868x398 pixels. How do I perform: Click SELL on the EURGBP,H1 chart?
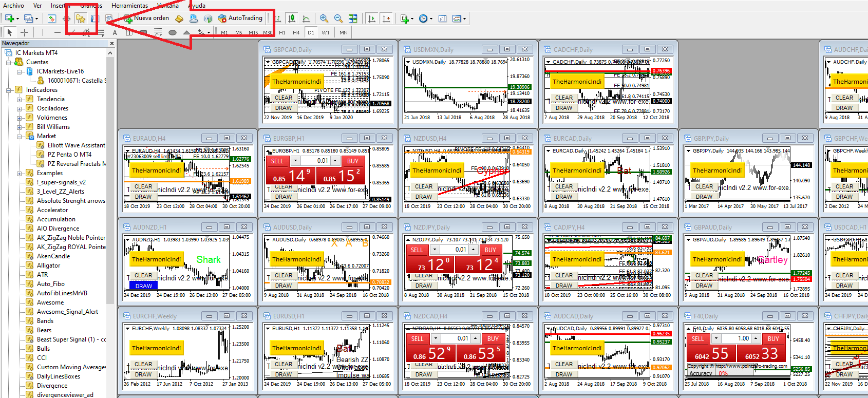(x=277, y=161)
